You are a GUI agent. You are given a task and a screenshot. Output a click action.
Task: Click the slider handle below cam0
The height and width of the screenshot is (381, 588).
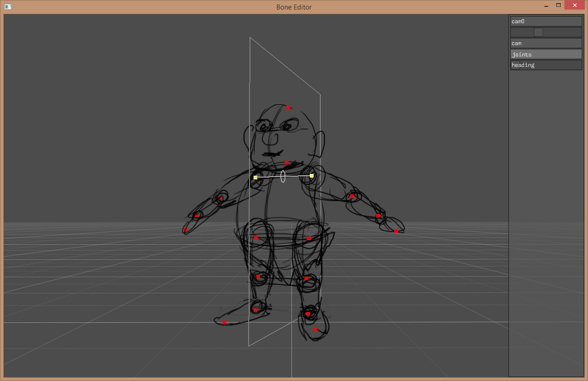point(538,32)
